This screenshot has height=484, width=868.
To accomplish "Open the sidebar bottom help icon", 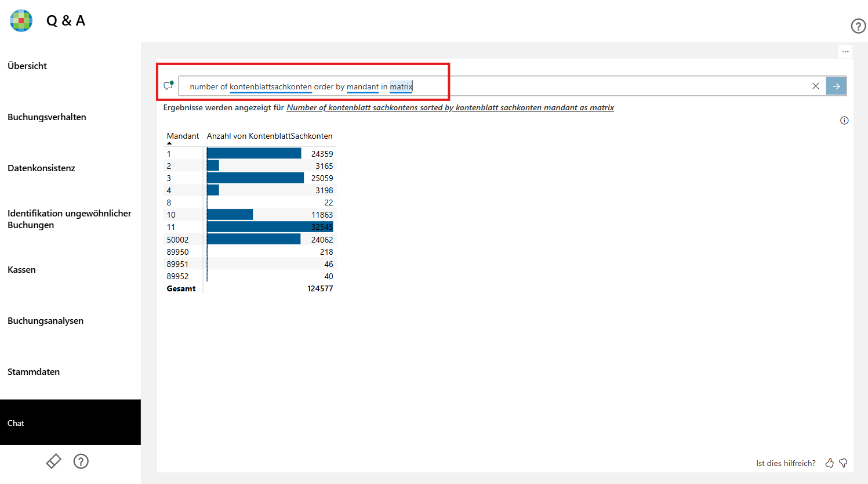I will click(81, 461).
